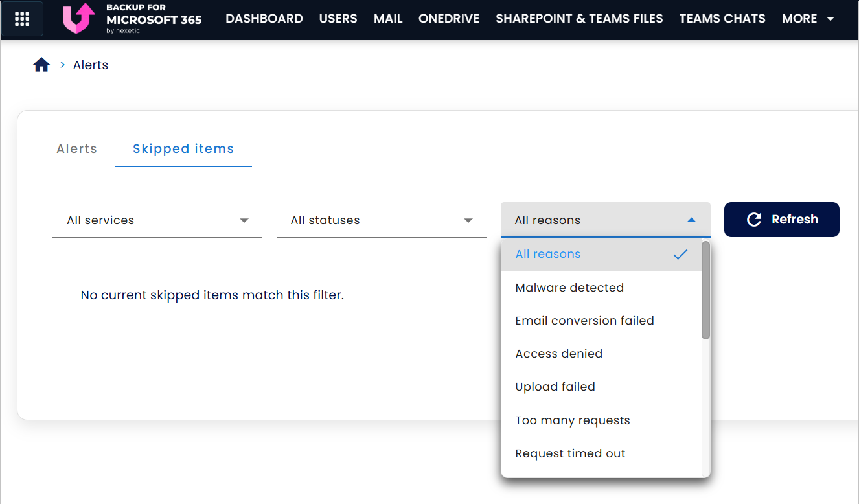This screenshot has width=859, height=504.
Task: Choose the All reasons option
Action: click(601, 254)
